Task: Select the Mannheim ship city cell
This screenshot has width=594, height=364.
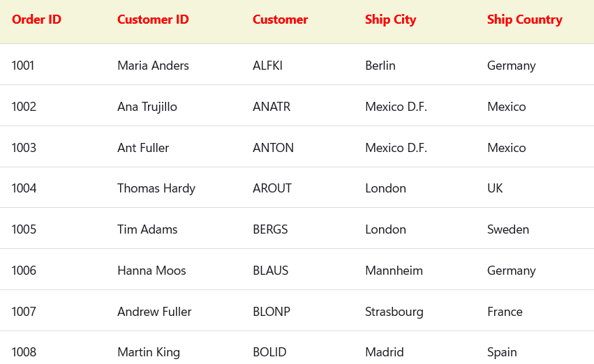Action: click(x=394, y=271)
